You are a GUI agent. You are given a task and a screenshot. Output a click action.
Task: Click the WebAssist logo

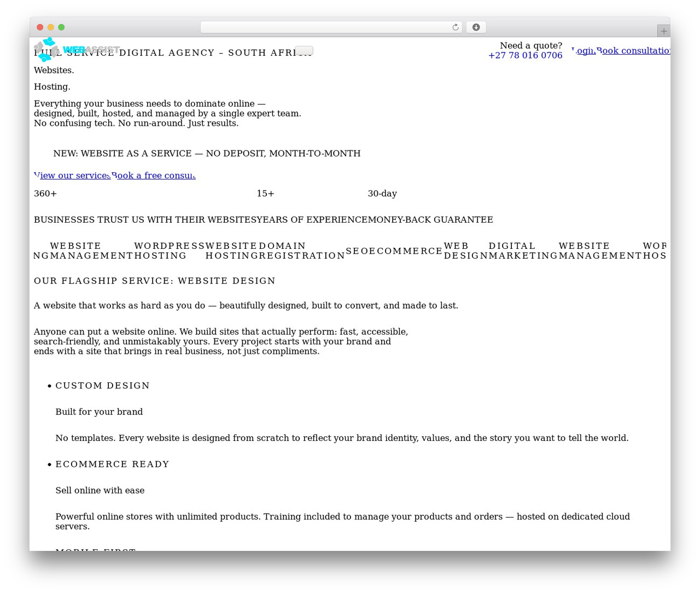[x=77, y=49]
